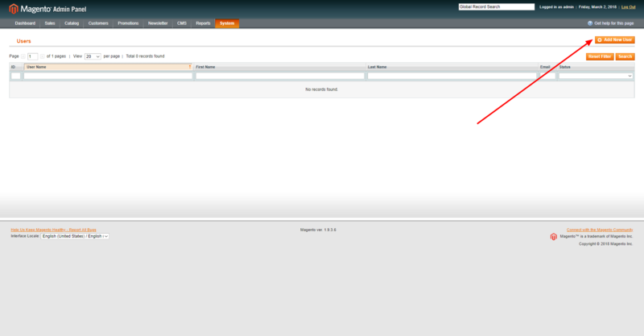This screenshot has width=644, height=336.
Task: Click the previous page arrow icon
Action: pyautogui.click(x=23, y=56)
